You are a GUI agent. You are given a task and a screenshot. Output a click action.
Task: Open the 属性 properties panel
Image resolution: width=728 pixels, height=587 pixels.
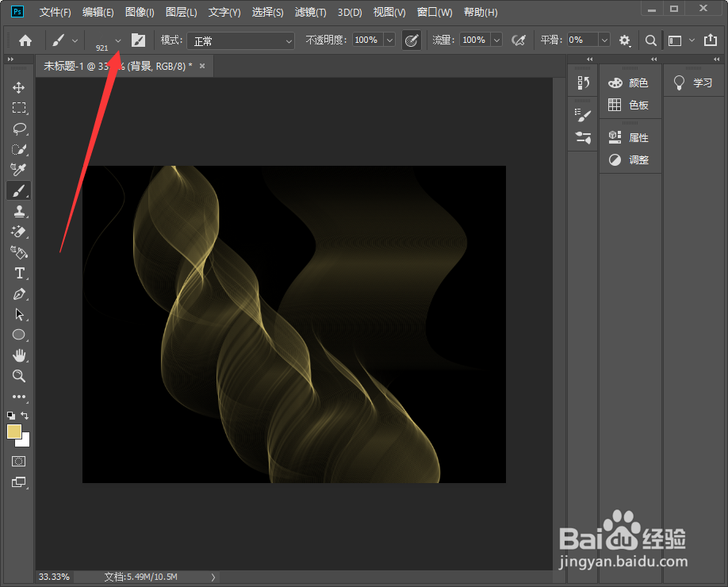629,137
